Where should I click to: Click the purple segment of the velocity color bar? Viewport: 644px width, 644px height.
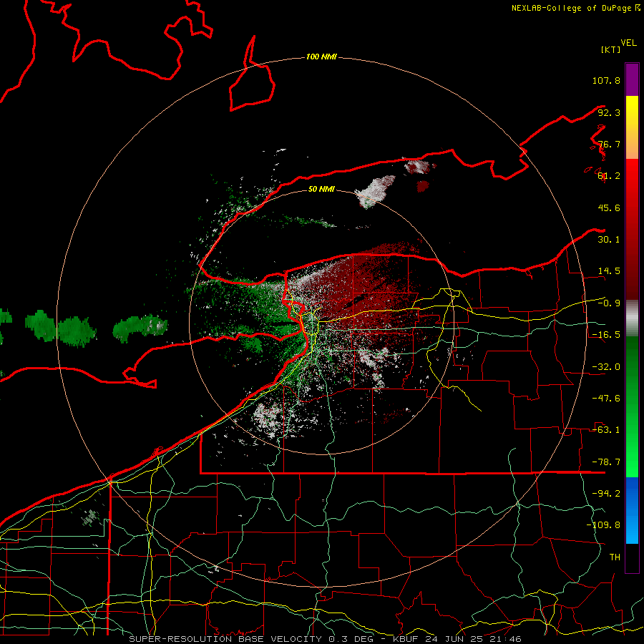(632, 79)
